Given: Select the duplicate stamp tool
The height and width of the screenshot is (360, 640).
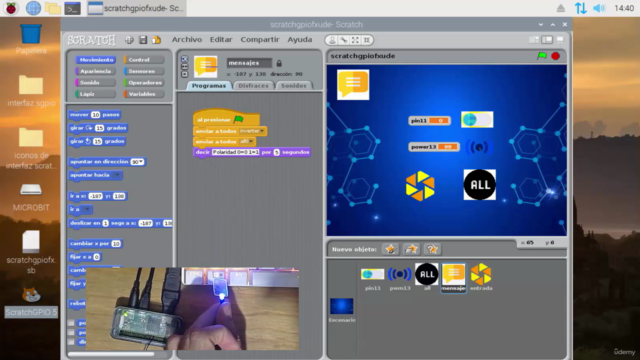Looking at the screenshot, I should [332, 40].
